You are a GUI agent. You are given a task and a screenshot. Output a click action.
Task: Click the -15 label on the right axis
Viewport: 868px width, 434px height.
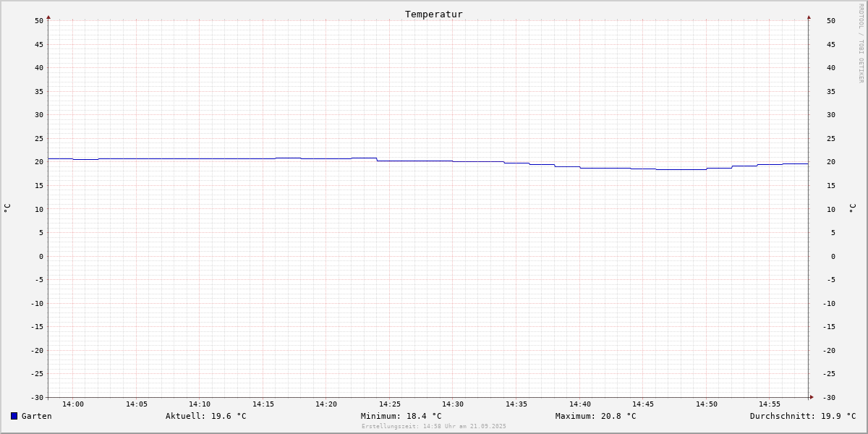coord(829,326)
